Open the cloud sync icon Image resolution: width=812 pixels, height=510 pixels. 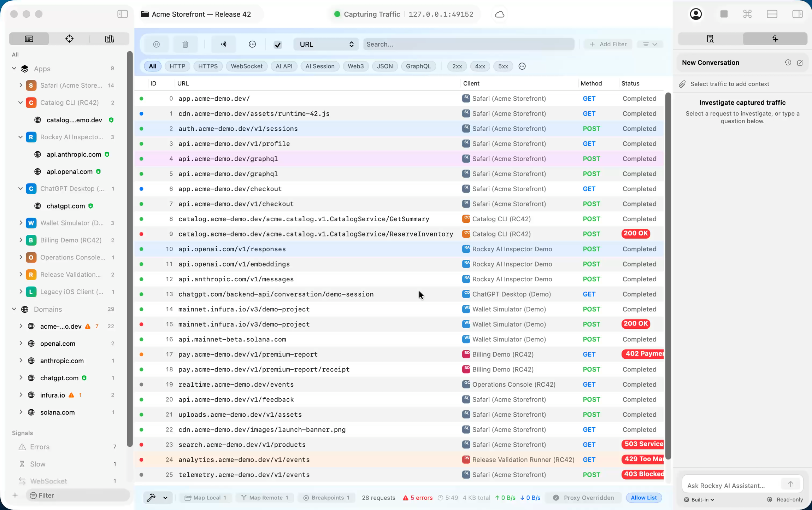499,14
